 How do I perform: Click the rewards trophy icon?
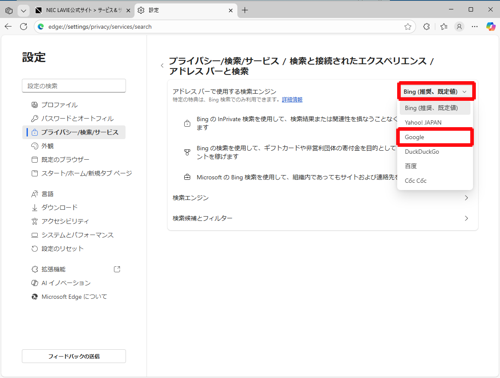click(x=187, y=152)
